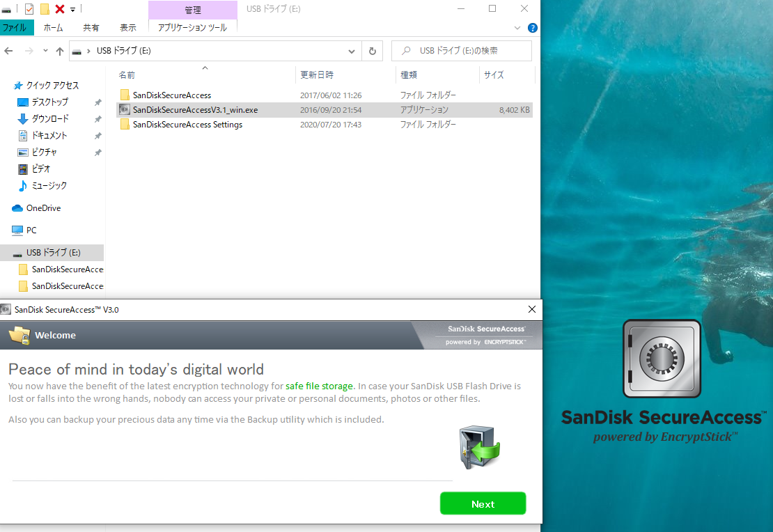Go back with the Explorer back arrow
This screenshot has height=532, width=773.
pos(8,51)
